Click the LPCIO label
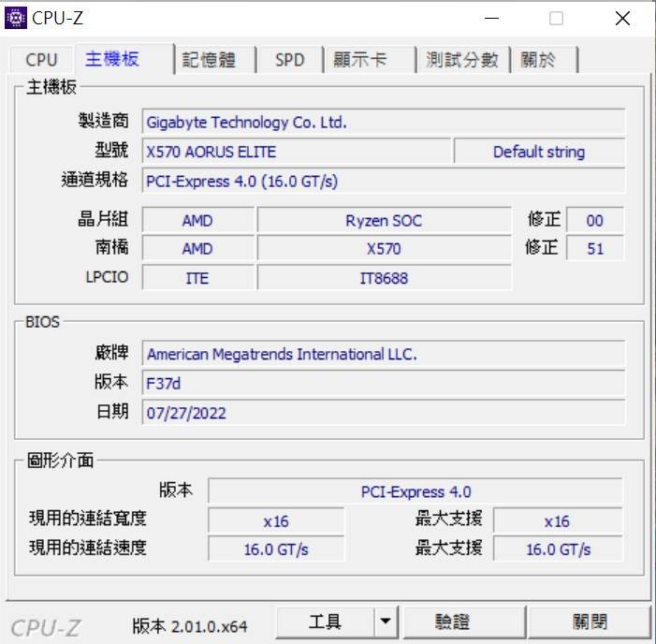 coord(107,277)
